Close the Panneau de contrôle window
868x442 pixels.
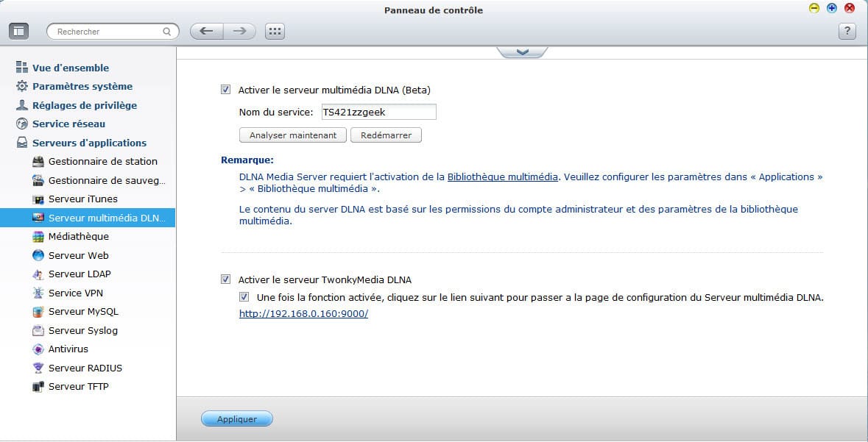[849, 8]
